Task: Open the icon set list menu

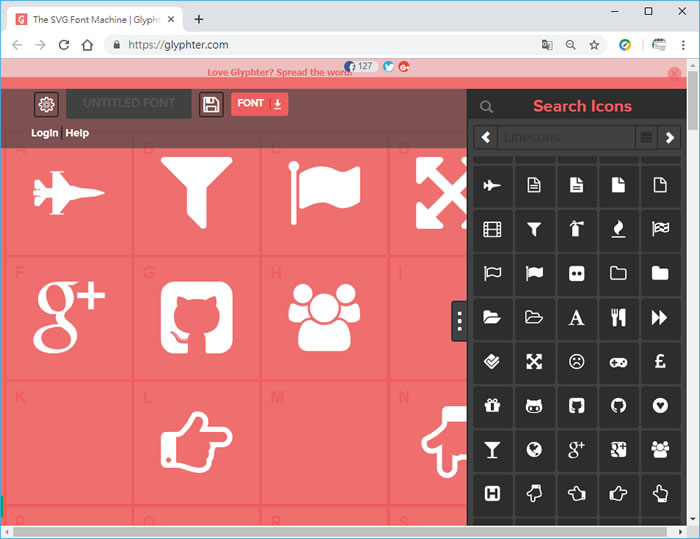Action: [646, 137]
